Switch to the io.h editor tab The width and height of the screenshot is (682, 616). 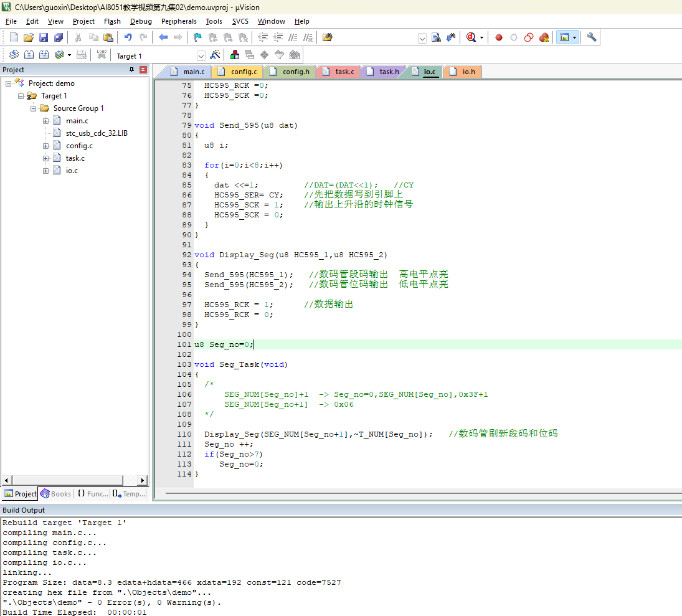463,72
